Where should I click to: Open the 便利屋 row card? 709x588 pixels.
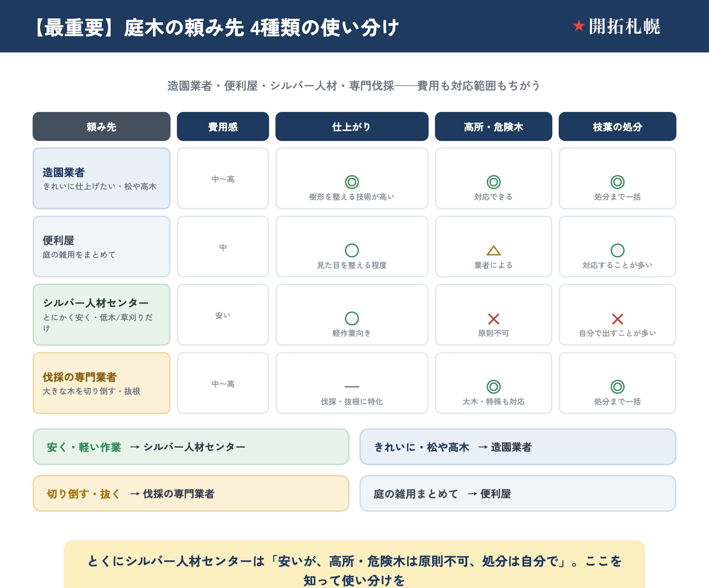101,247
